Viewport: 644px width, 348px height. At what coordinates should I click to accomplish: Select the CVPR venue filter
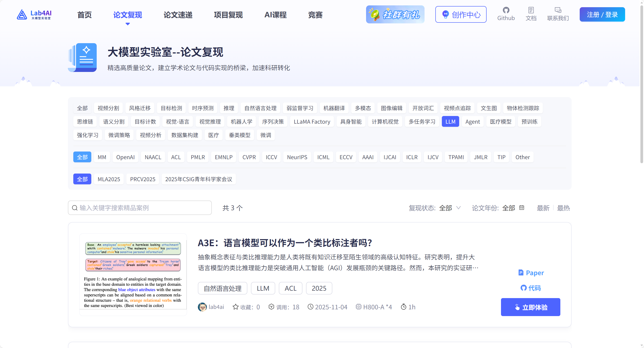[249, 157]
